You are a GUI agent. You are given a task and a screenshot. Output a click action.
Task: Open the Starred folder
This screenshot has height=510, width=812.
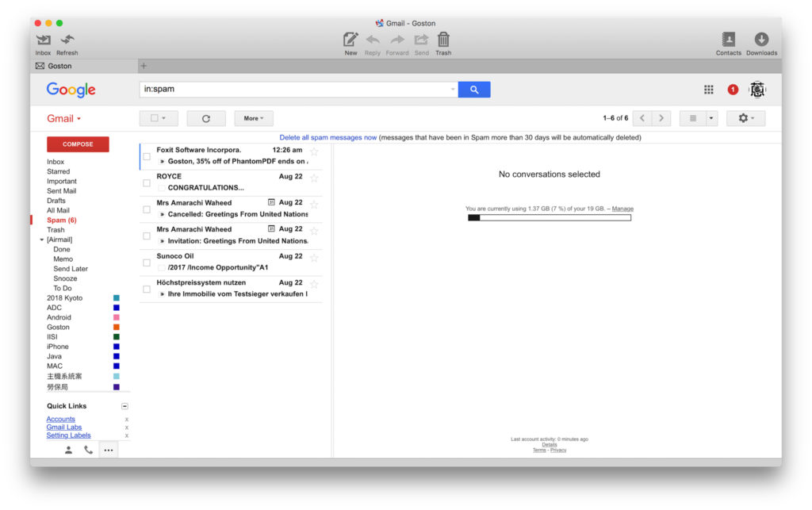click(58, 171)
